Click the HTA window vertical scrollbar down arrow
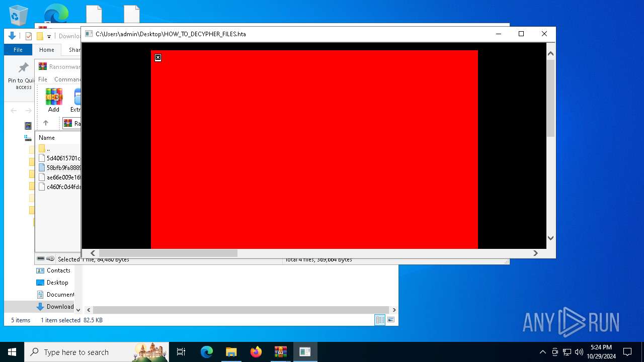644x362 pixels. coord(550,238)
